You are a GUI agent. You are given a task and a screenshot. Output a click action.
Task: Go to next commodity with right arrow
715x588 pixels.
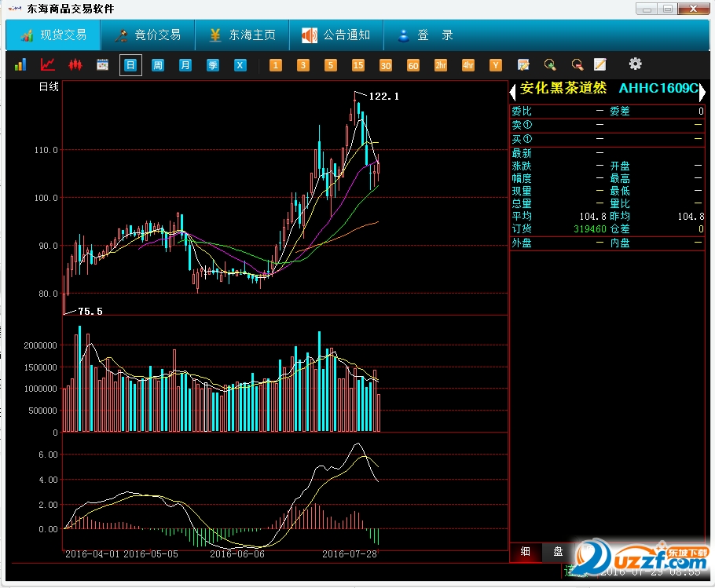pyautogui.click(x=702, y=92)
